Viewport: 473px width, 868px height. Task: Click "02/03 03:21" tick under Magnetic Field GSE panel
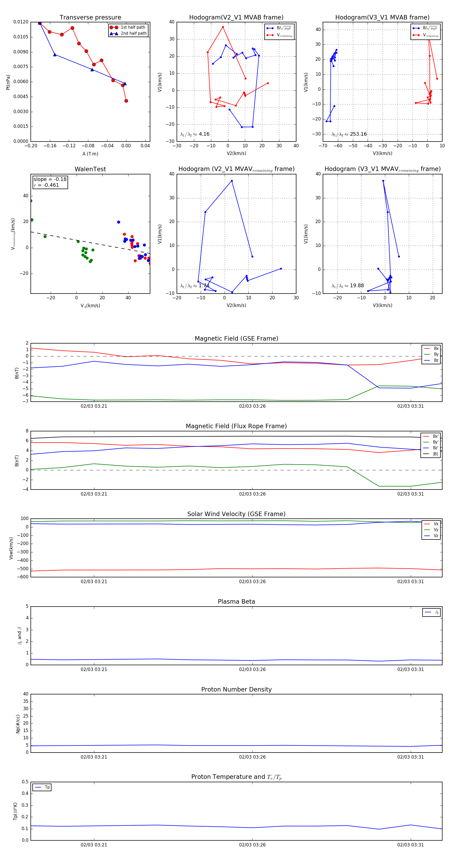click(94, 406)
